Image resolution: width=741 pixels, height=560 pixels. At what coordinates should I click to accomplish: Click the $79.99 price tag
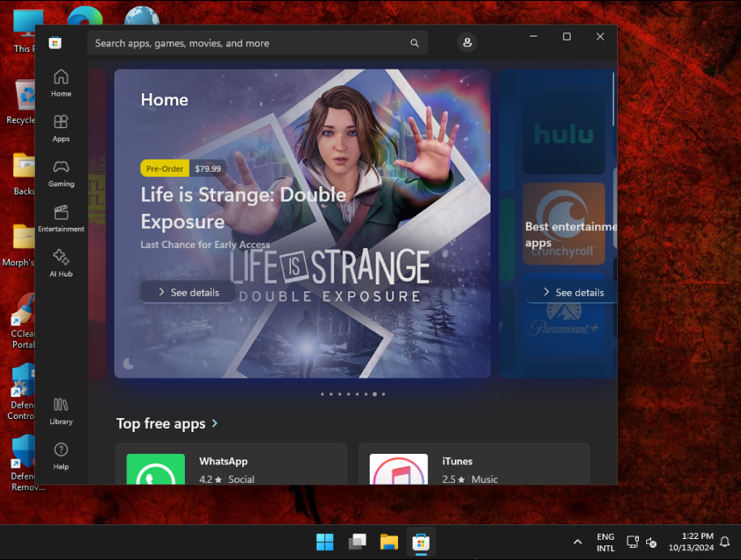208,169
